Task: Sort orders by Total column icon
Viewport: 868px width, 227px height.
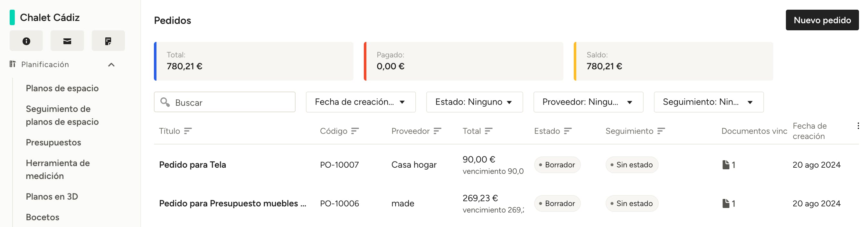Action: (488, 131)
